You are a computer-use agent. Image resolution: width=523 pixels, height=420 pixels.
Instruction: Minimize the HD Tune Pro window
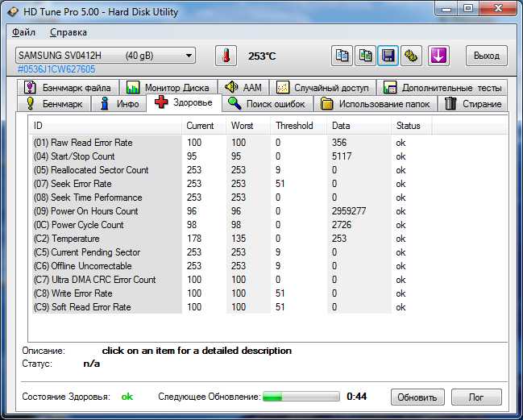pos(446,9)
